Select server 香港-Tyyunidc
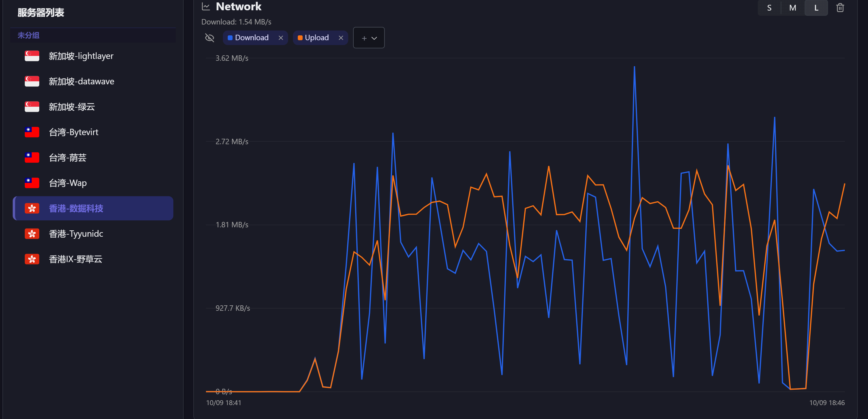This screenshot has height=419, width=868. click(x=93, y=234)
